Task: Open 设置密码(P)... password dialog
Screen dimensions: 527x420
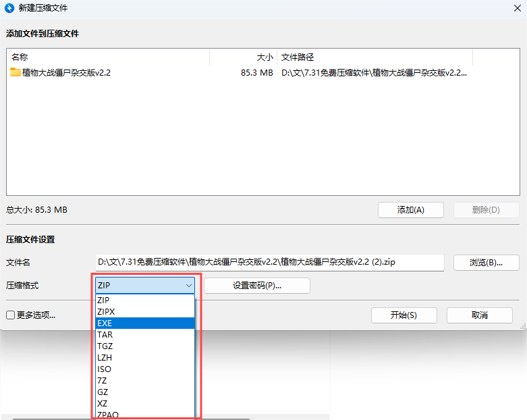Action: tap(257, 286)
